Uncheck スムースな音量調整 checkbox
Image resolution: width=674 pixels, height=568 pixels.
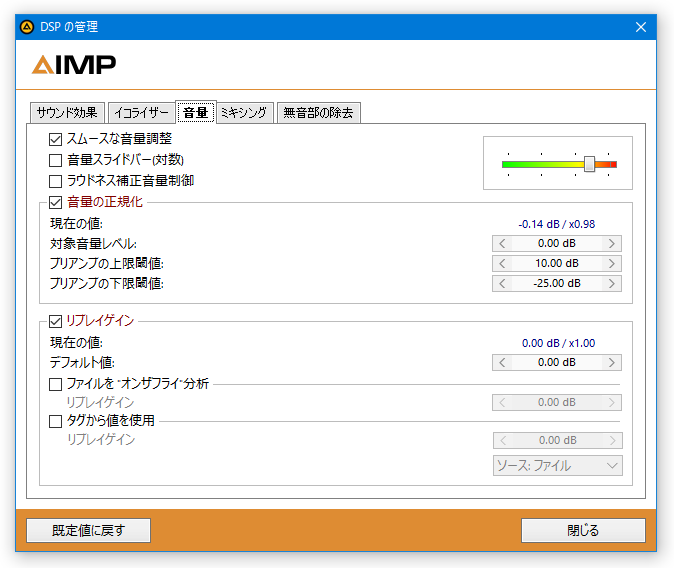55,139
